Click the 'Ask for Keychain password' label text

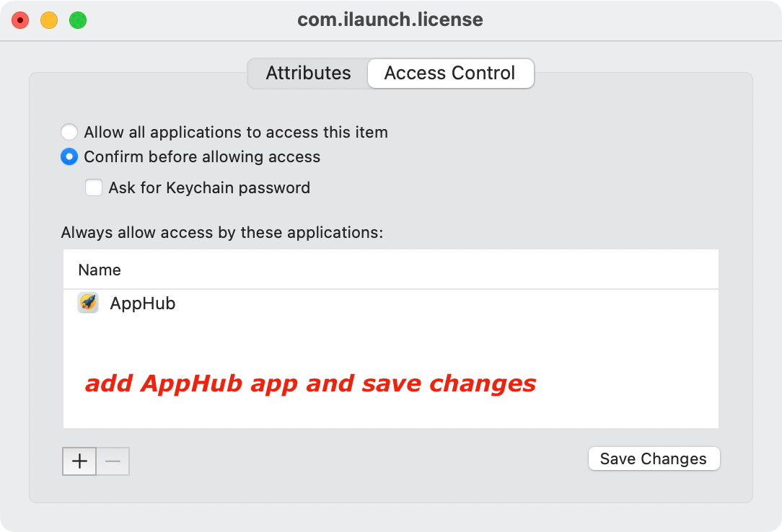pos(209,188)
